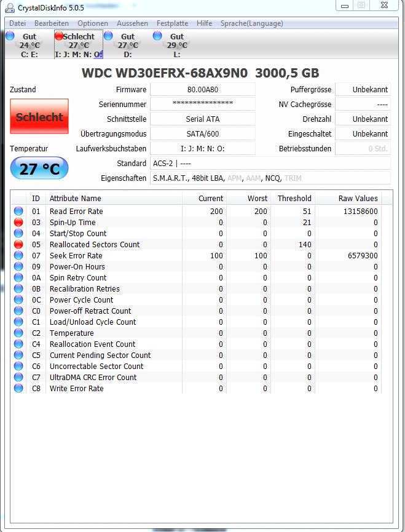
Task: Select the Gut disk D: tab
Action: (x=127, y=45)
